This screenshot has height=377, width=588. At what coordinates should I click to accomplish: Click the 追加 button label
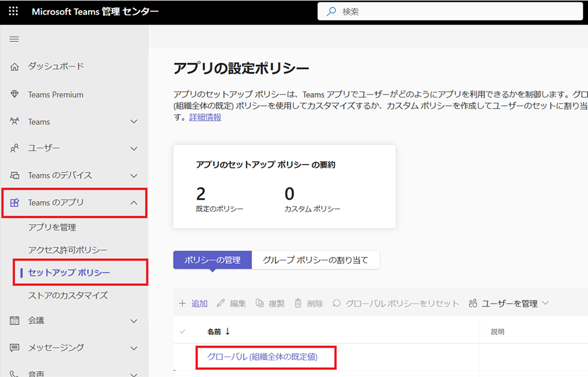pos(199,304)
